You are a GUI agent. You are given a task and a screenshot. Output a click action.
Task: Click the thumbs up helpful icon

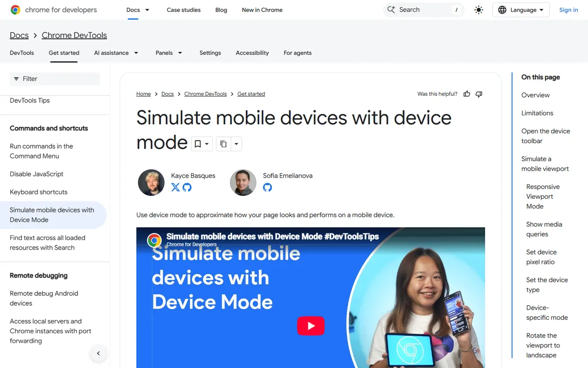[x=467, y=94]
